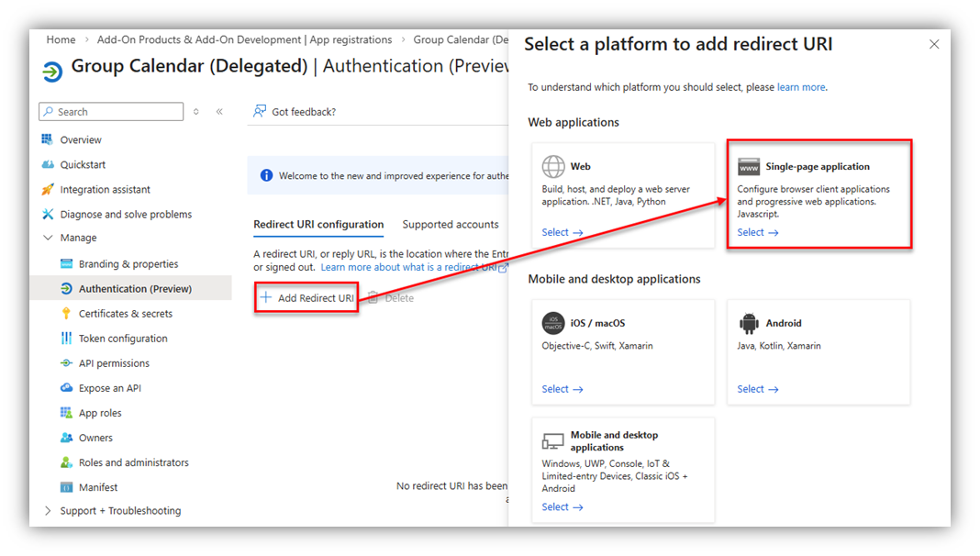Switch to Supported accounts tab
This screenshot has height=556, width=980.
[x=450, y=224]
